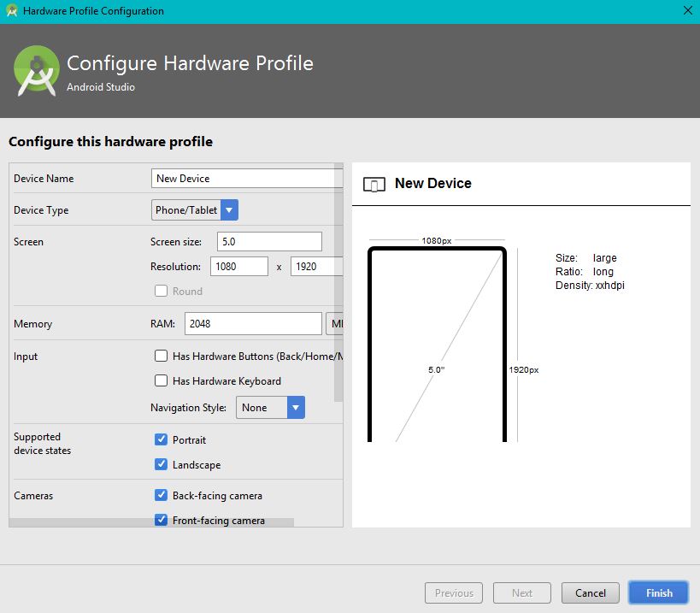This screenshot has width=700, height=613.
Task: Check Has Hardware Keyboard option
Action: coord(161,380)
